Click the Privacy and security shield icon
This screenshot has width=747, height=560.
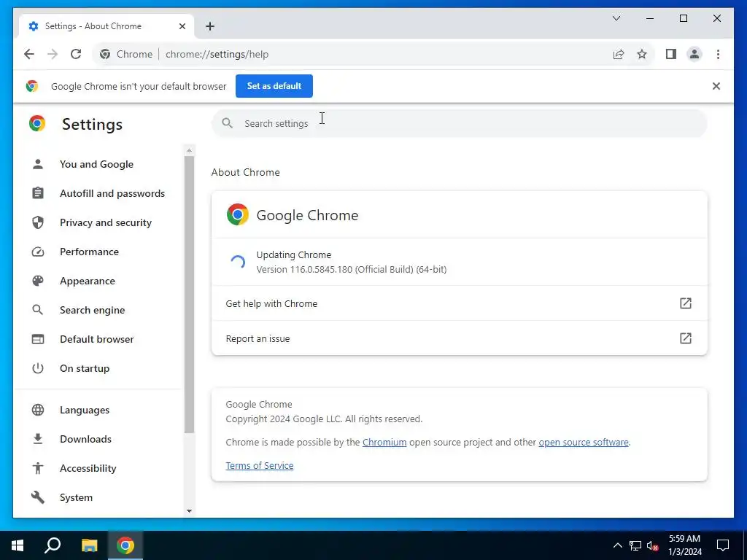(38, 222)
